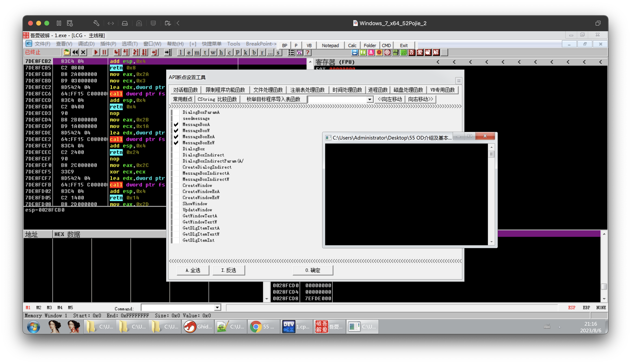Click the close program X toolbar icon
The image size is (631, 364).
[x=83, y=52]
